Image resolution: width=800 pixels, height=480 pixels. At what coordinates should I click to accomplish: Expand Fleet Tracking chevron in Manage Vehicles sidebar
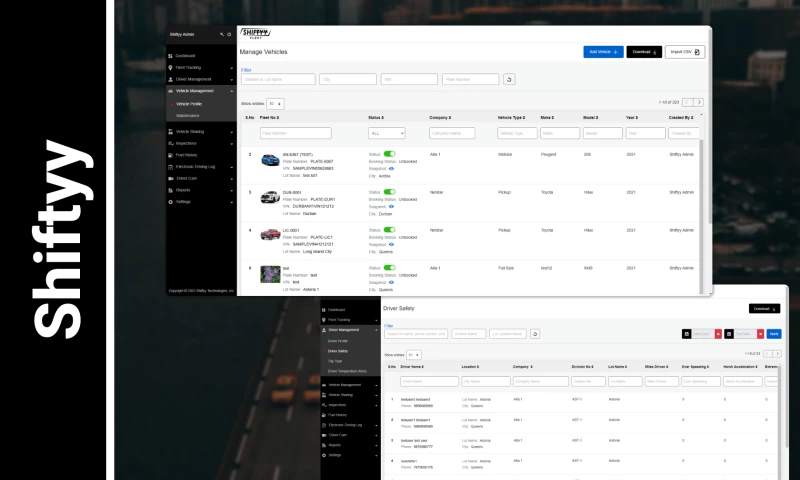point(232,68)
